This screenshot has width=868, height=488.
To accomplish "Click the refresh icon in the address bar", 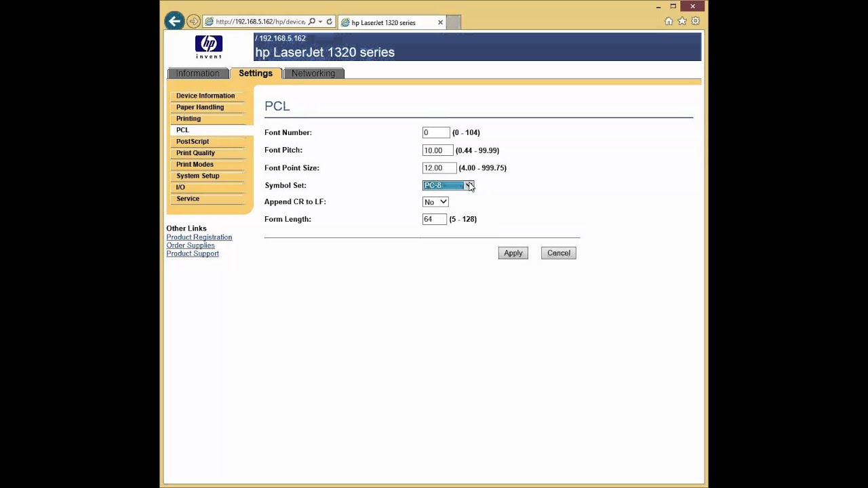I will pyautogui.click(x=330, y=22).
